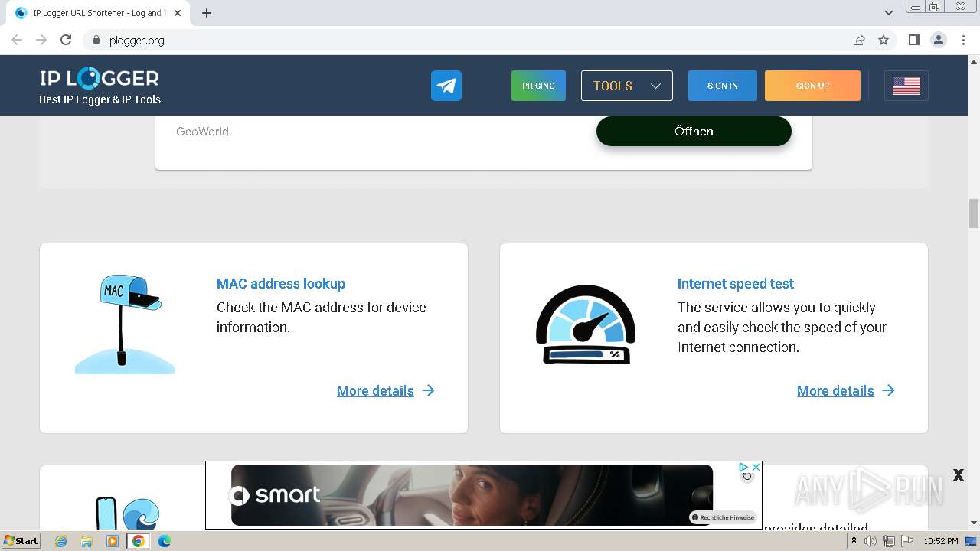Viewport: 980px width, 551px height.
Task: Click the arrow next to MAC More details
Action: [x=429, y=390]
